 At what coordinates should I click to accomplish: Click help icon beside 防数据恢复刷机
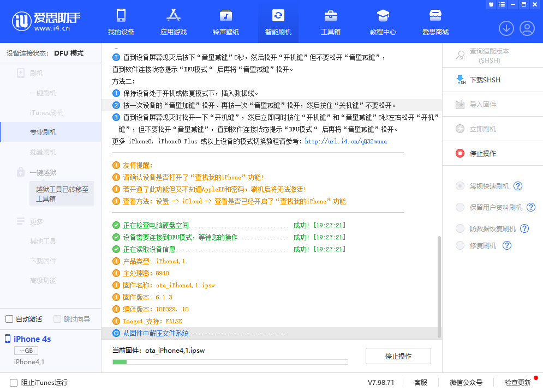click(524, 229)
